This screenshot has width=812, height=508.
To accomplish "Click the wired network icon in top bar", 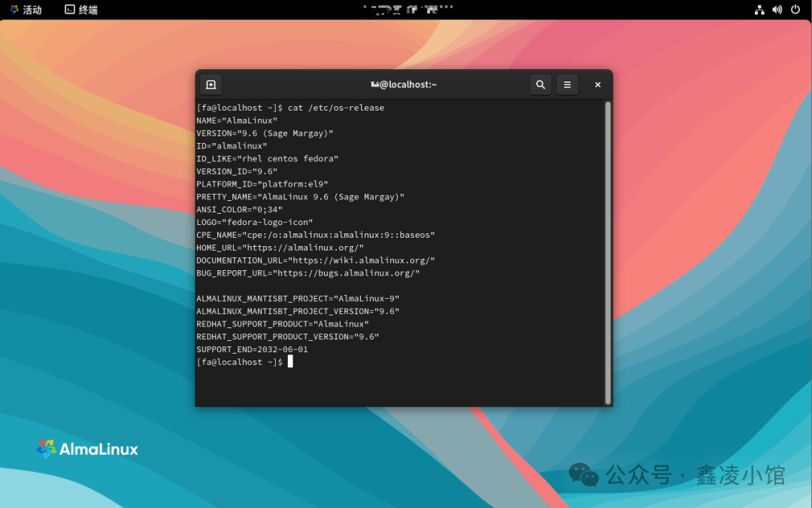I will coord(759,10).
